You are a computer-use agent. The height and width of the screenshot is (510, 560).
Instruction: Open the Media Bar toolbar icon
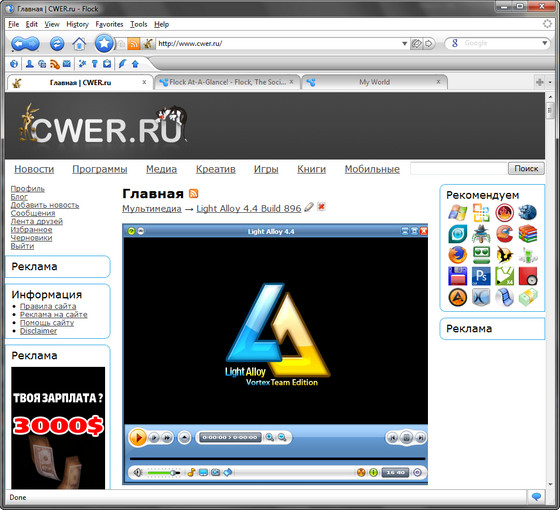point(42,64)
